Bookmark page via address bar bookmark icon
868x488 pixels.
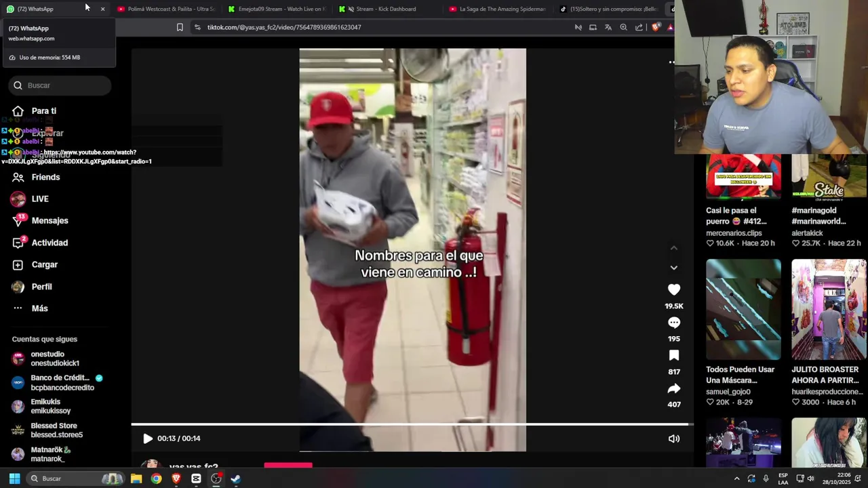(x=180, y=27)
